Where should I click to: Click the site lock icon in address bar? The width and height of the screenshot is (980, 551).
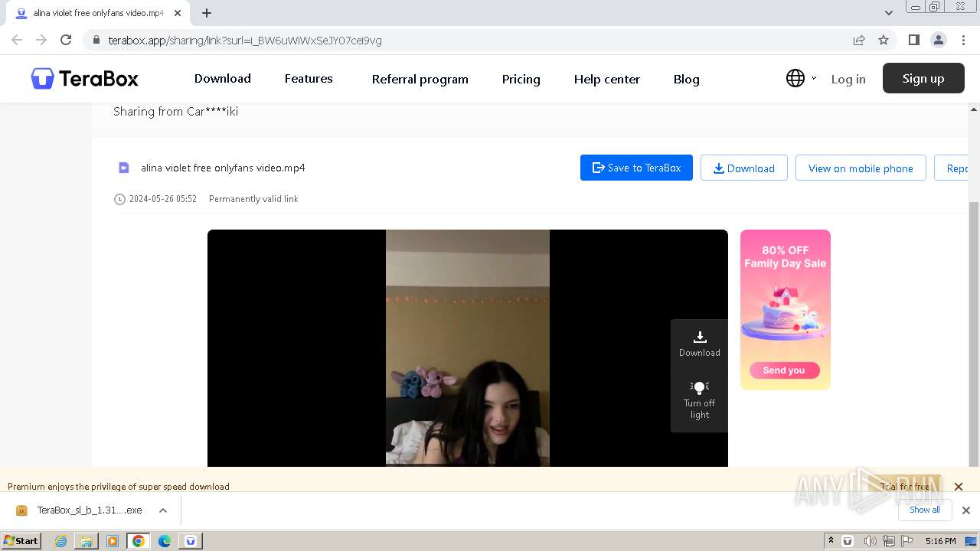(96, 40)
